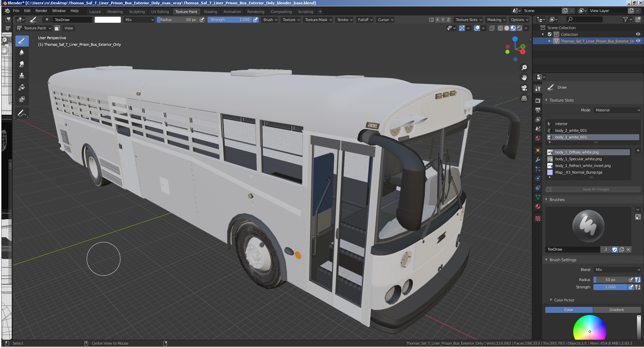Click the Strength slider in Brush Settings
The width and height of the screenshot is (644, 348).
click(x=610, y=287)
